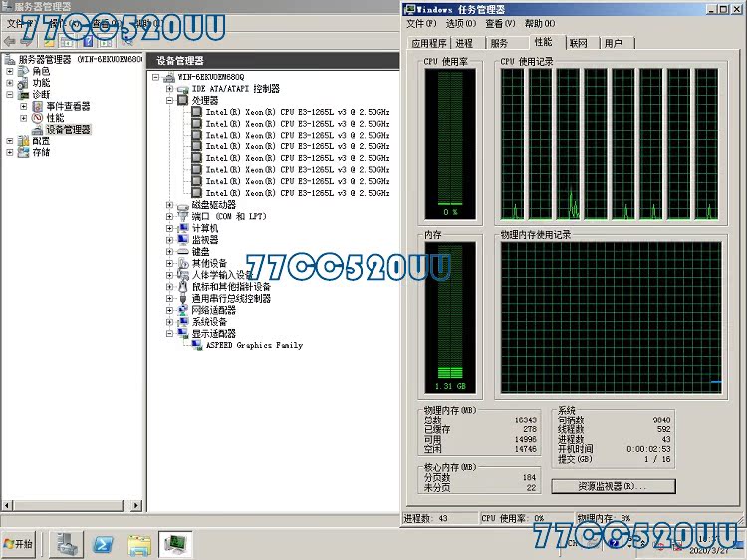This screenshot has width=747, height=560.
Task: Expand the 网络适配器 category
Action: [x=169, y=310]
